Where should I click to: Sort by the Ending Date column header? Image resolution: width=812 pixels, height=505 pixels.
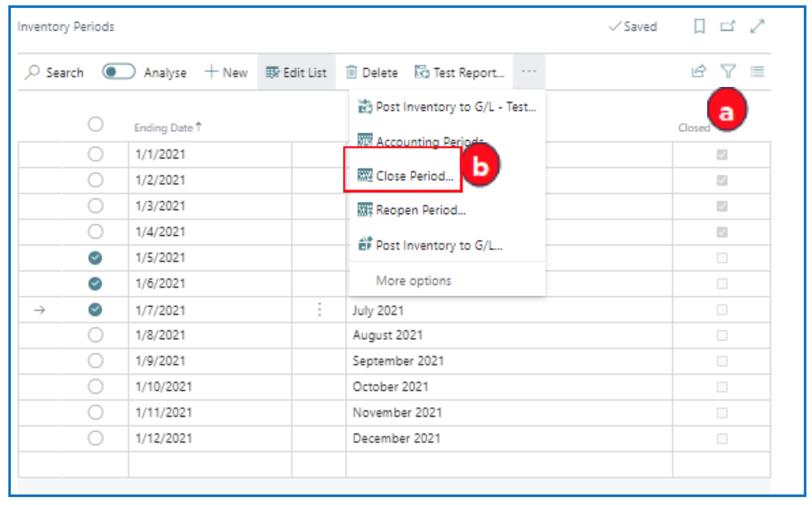click(x=164, y=128)
